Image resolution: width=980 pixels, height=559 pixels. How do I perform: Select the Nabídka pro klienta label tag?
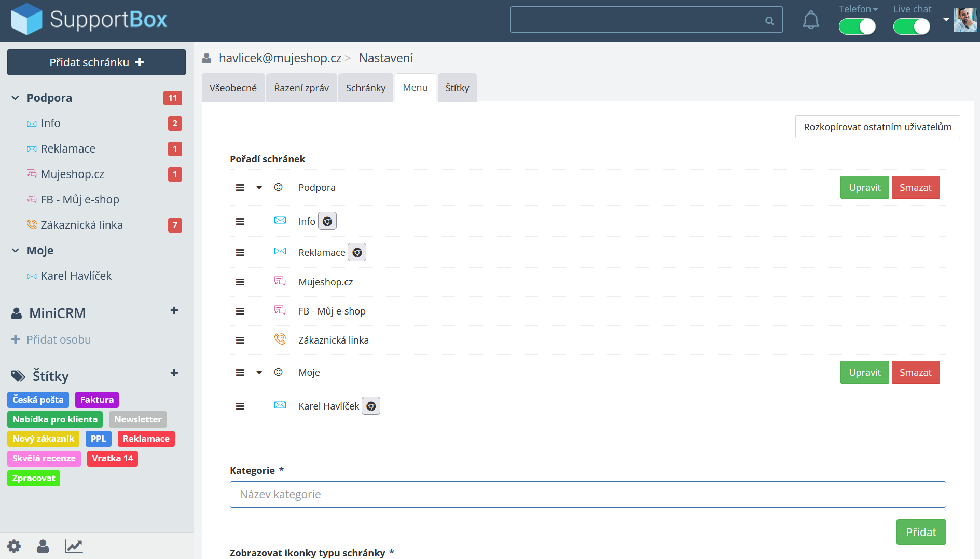coord(55,419)
